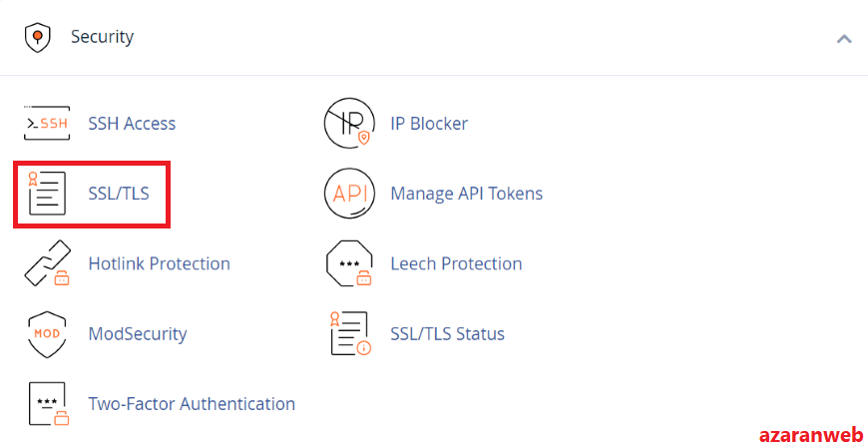Visit the SSL/TLS Status link
The height and width of the screenshot is (444, 868).
448,334
